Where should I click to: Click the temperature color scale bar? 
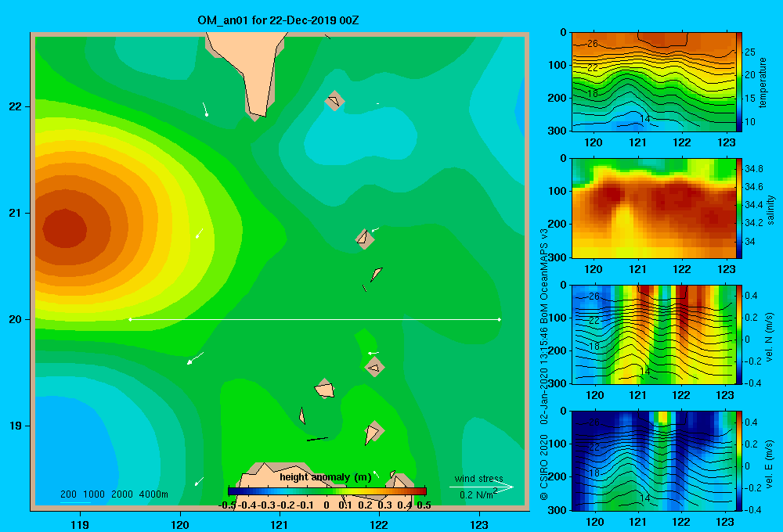[739, 82]
